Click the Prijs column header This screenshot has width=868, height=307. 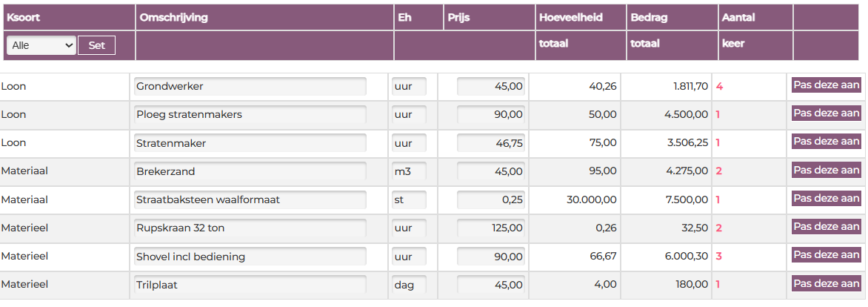[x=458, y=17]
